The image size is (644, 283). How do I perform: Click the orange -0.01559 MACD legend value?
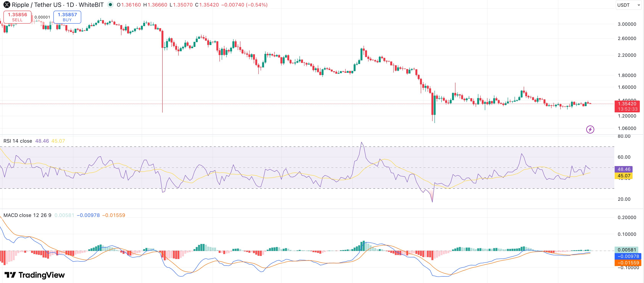coord(114,215)
